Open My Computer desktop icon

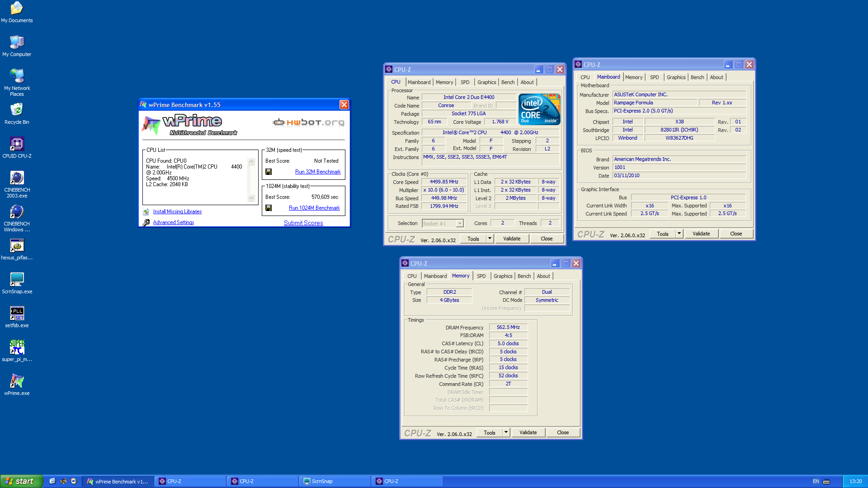(17, 46)
